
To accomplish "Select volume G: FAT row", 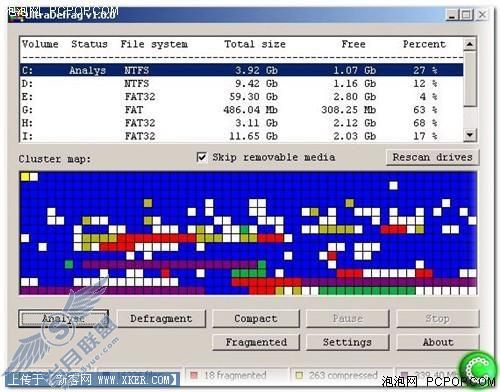I will point(241,110).
